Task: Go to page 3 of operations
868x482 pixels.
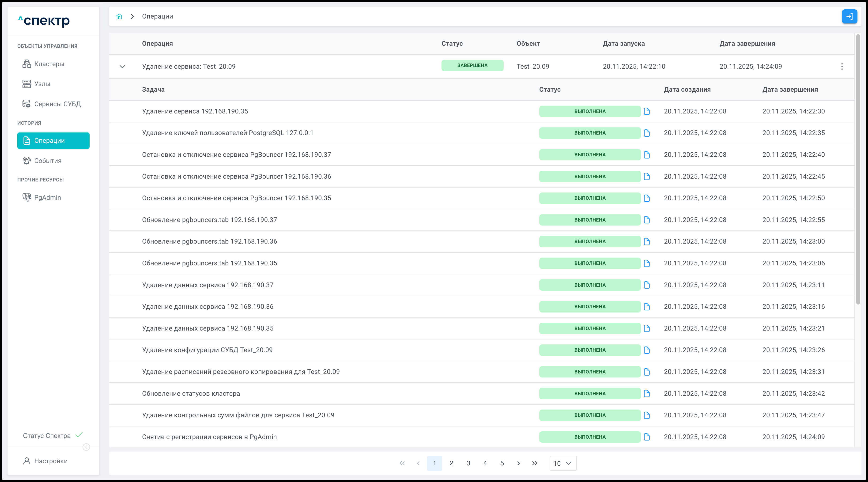Action: click(x=468, y=463)
